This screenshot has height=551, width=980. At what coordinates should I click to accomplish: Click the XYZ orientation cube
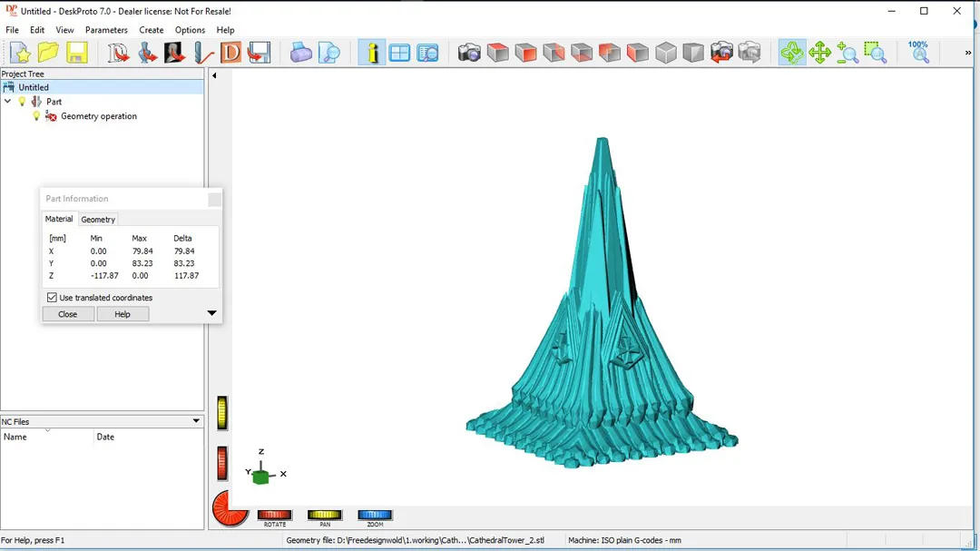click(x=261, y=477)
